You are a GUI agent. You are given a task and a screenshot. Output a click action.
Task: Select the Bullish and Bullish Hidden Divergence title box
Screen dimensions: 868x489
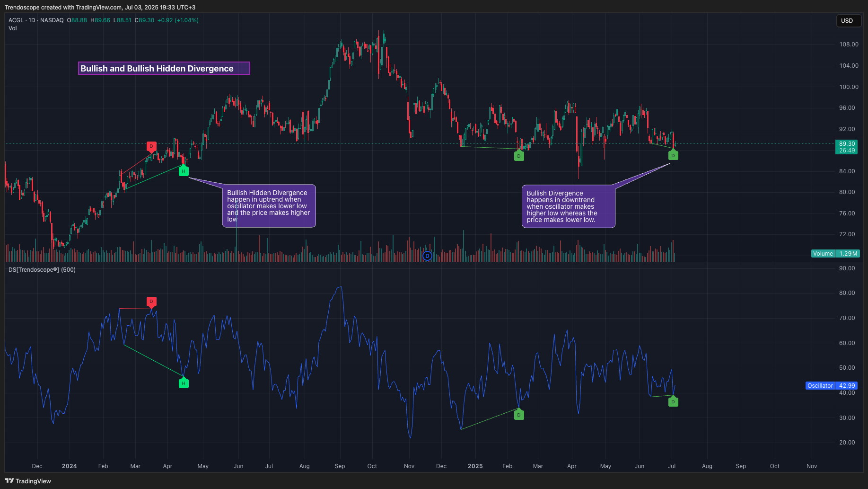pos(164,69)
